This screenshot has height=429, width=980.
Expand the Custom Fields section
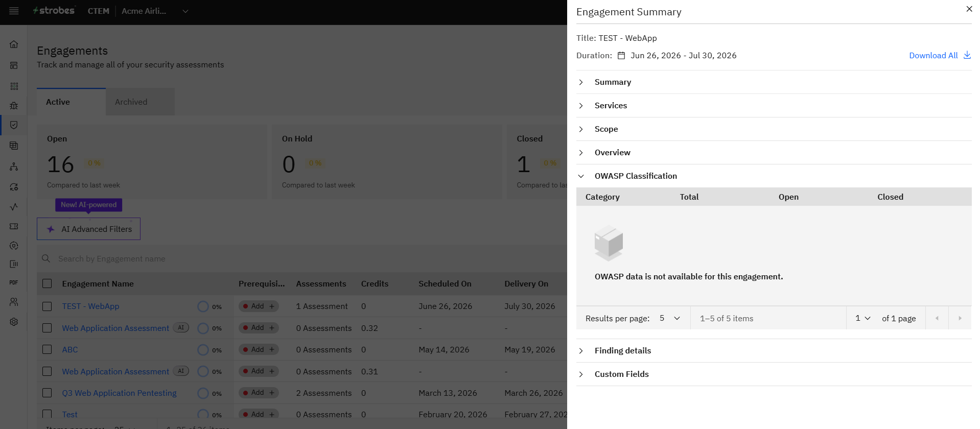click(774, 374)
